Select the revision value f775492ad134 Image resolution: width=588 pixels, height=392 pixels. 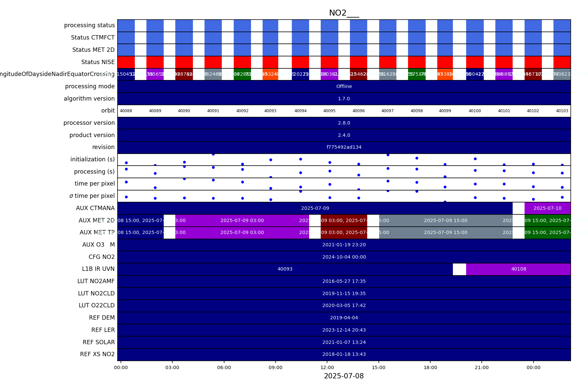[344, 147]
